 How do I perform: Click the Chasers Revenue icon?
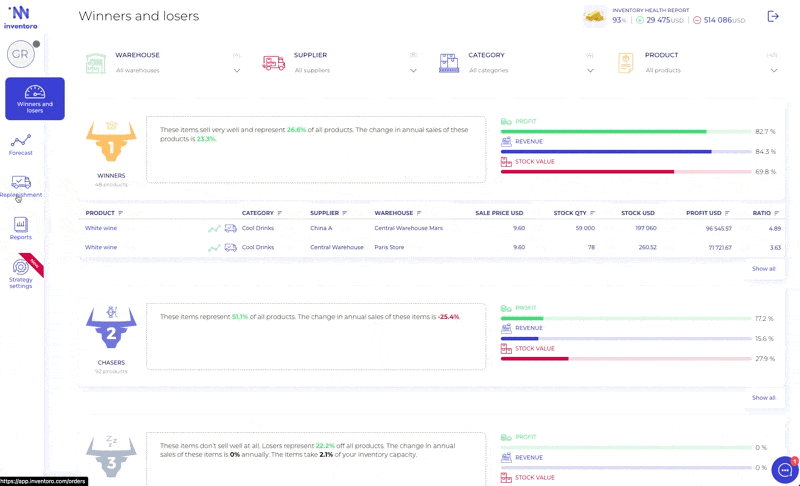pos(506,328)
